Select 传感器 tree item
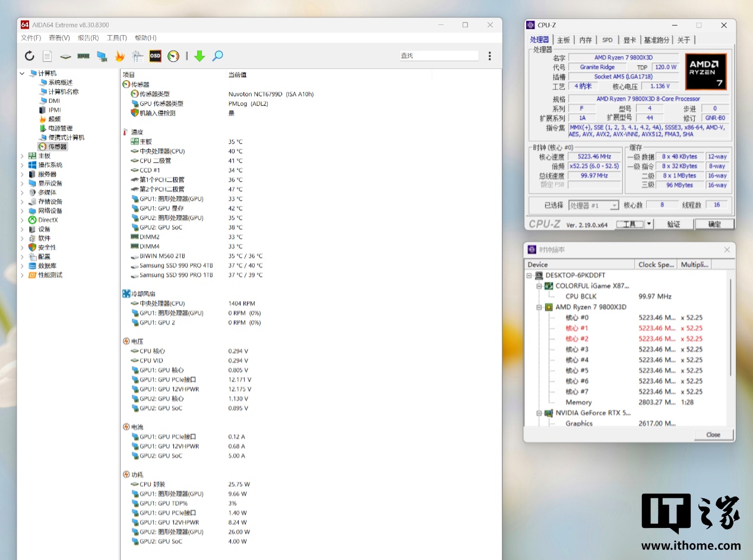 [x=58, y=147]
